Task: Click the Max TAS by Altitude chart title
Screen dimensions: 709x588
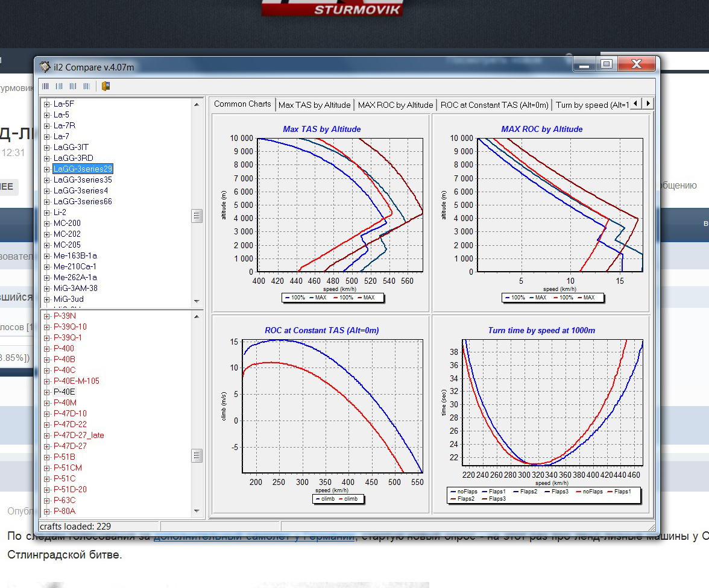Action: click(x=322, y=130)
